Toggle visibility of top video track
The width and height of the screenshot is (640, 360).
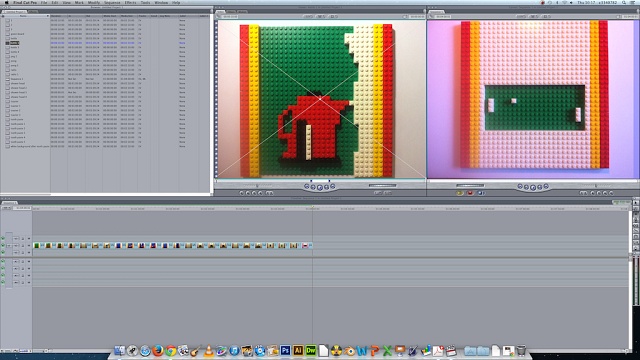point(2,238)
